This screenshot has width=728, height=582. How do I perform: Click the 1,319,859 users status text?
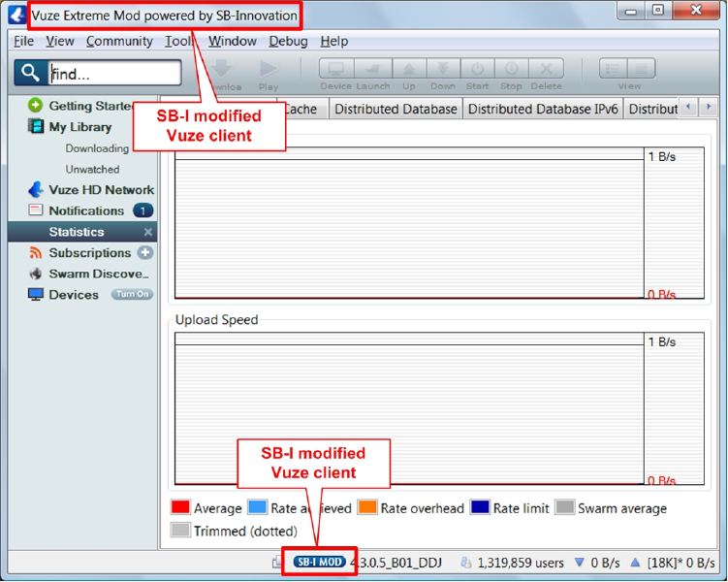521,563
